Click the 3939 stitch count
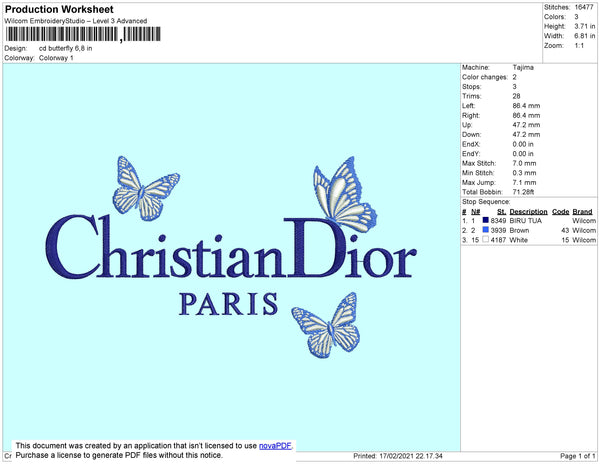This screenshot has height=464, width=600. (x=498, y=230)
